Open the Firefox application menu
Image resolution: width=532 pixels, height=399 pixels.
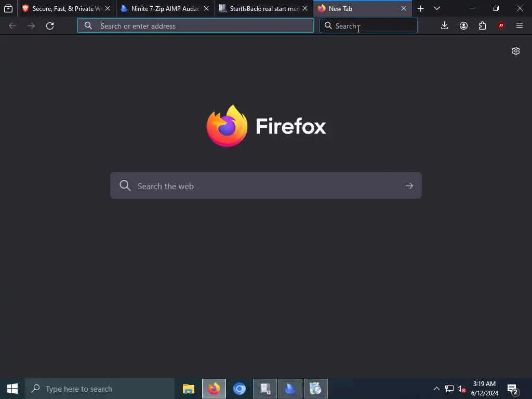[x=520, y=26]
